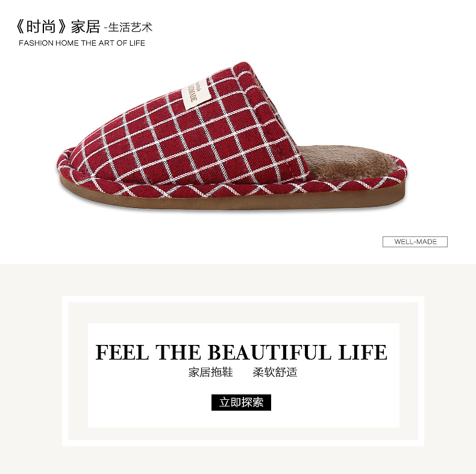
Task: Click the 家居拖鞋 caption
Action: coord(211,372)
